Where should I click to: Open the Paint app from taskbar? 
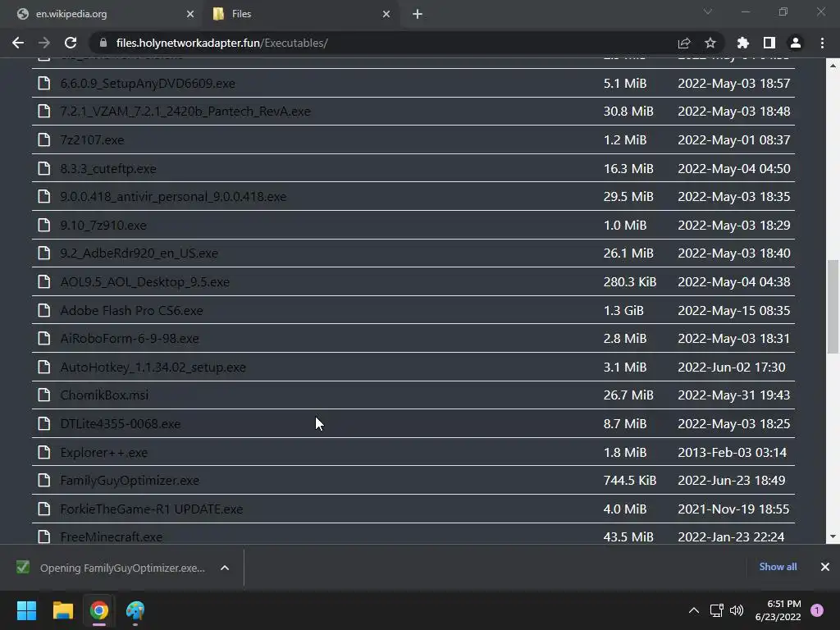[x=135, y=610]
